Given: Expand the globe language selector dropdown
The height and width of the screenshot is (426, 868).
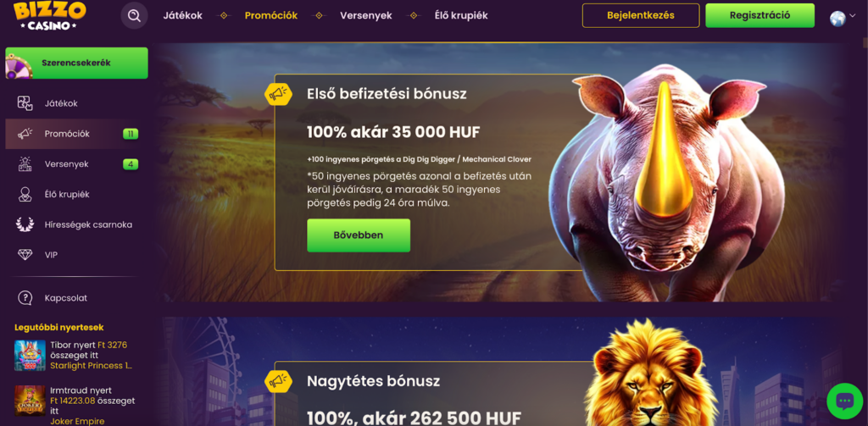Looking at the screenshot, I should (x=843, y=18).
